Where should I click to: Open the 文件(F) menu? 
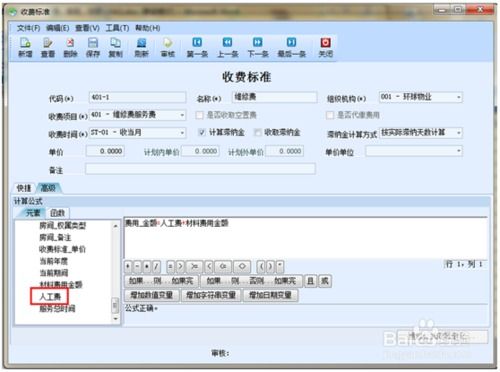click(28, 28)
